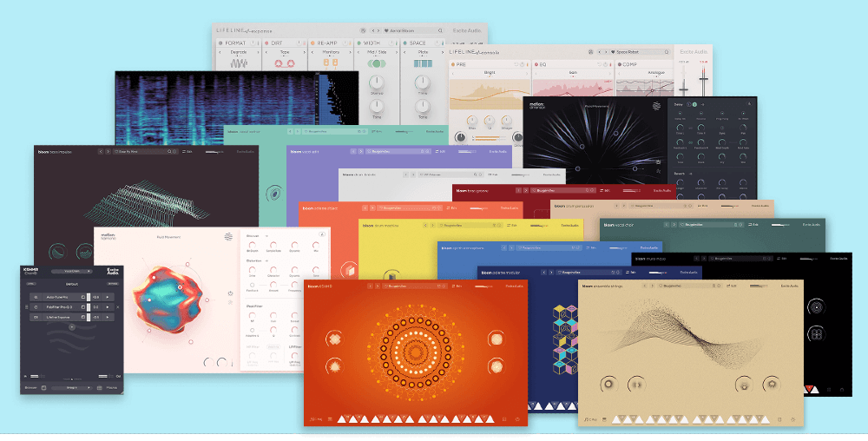Click leftmost dial in bloom ensemble strings
This screenshot has width=868, height=441.
[608, 384]
